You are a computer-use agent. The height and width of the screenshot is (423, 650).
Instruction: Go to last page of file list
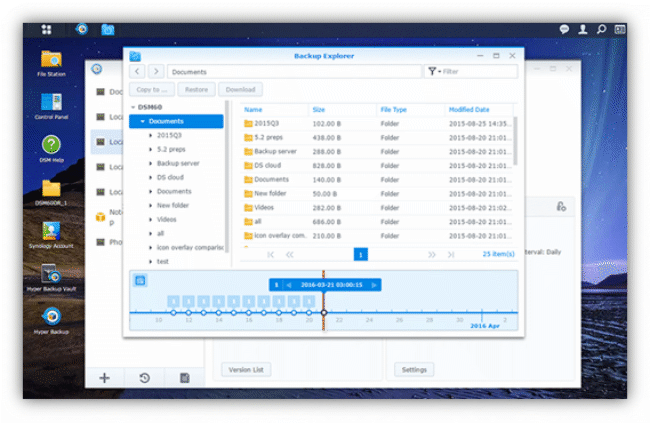pos(451,254)
